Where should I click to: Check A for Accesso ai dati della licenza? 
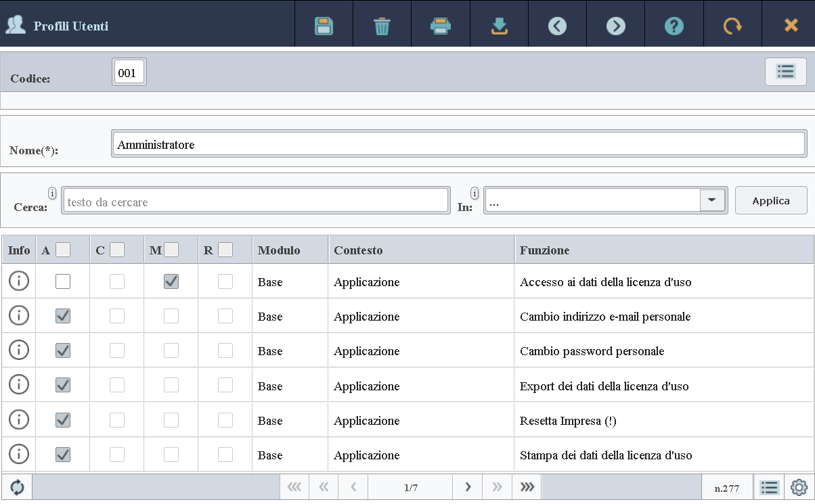pyautogui.click(x=63, y=281)
